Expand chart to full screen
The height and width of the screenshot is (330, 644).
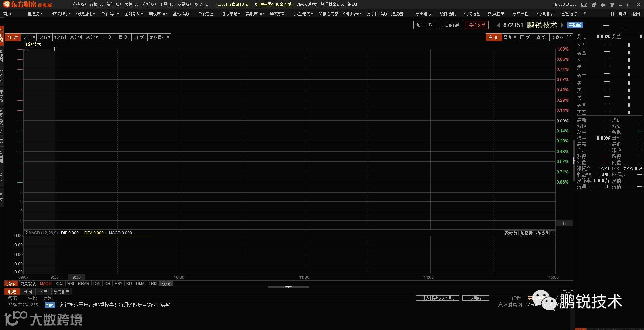tap(569, 37)
